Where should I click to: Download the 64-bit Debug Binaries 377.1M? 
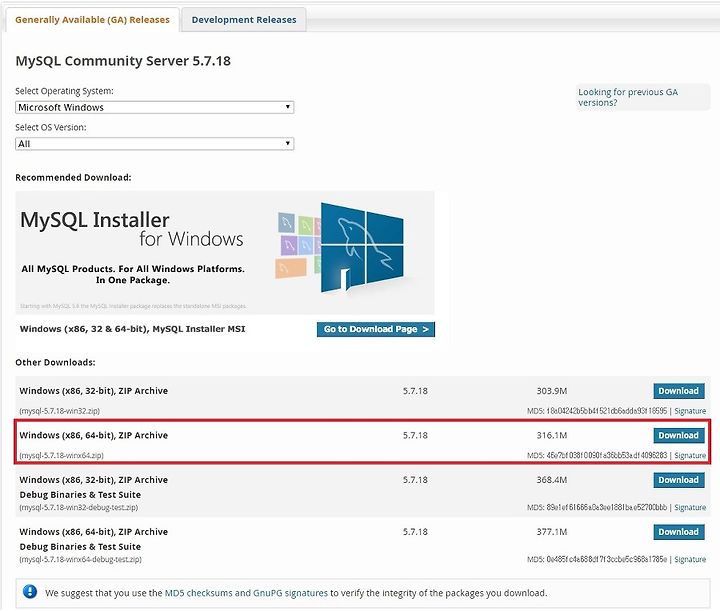(679, 532)
